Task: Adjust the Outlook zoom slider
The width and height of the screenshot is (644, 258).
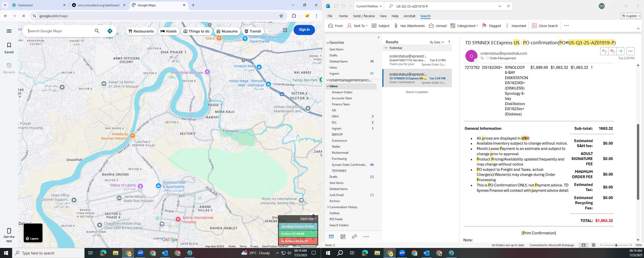Action: (616, 245)
